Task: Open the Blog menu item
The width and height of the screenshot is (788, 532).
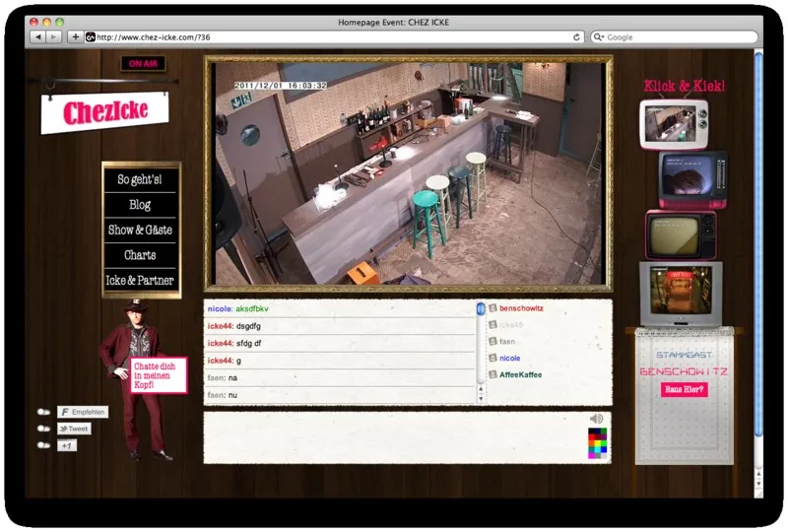Action: [x=140, y=205]
